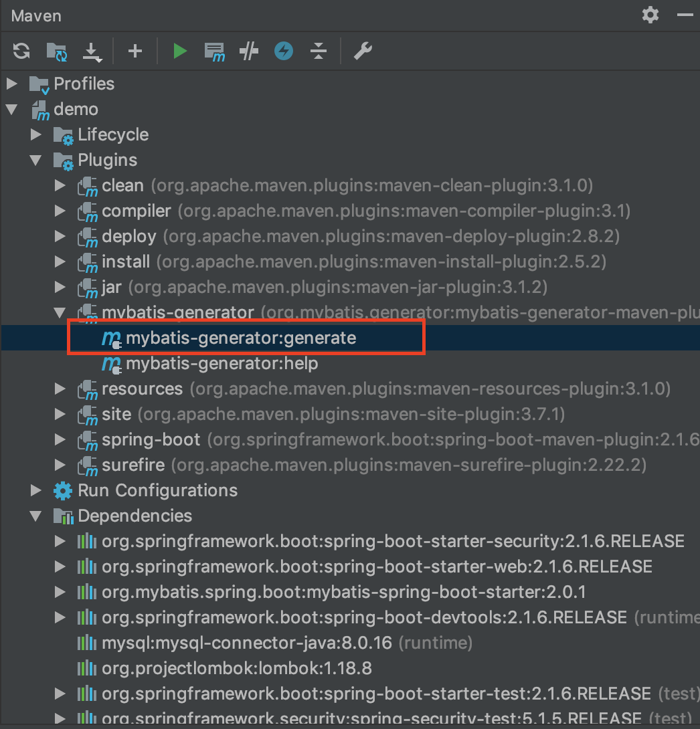Click the Dependencies library icon

click(x=64, y=516)
